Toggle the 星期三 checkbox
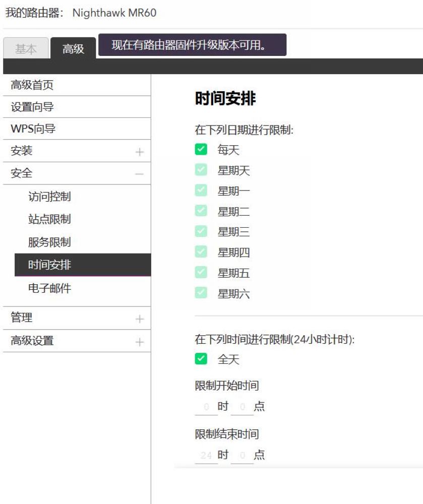This screenshot has height=504, width=423. pos(201,231)
